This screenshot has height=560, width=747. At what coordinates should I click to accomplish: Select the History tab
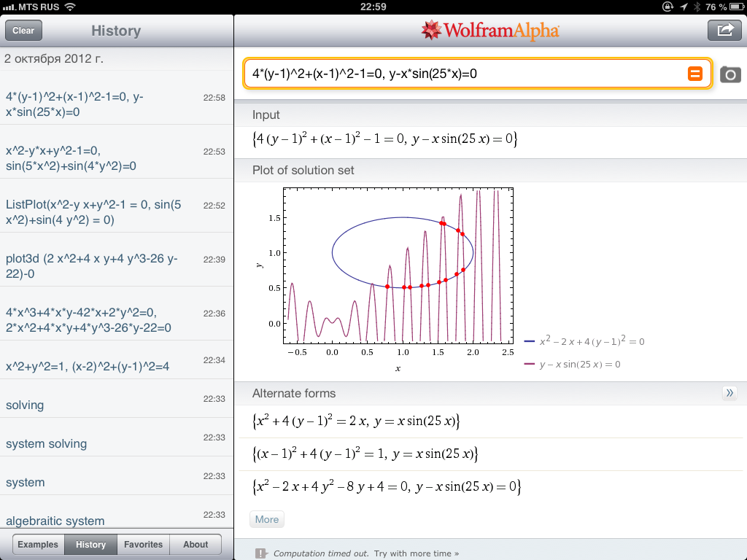point(90,545)
